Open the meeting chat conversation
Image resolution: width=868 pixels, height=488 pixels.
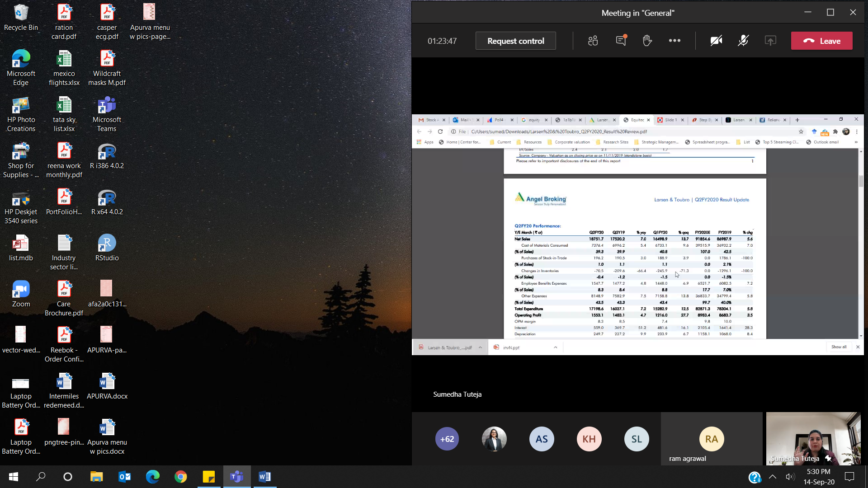[621, 41]
